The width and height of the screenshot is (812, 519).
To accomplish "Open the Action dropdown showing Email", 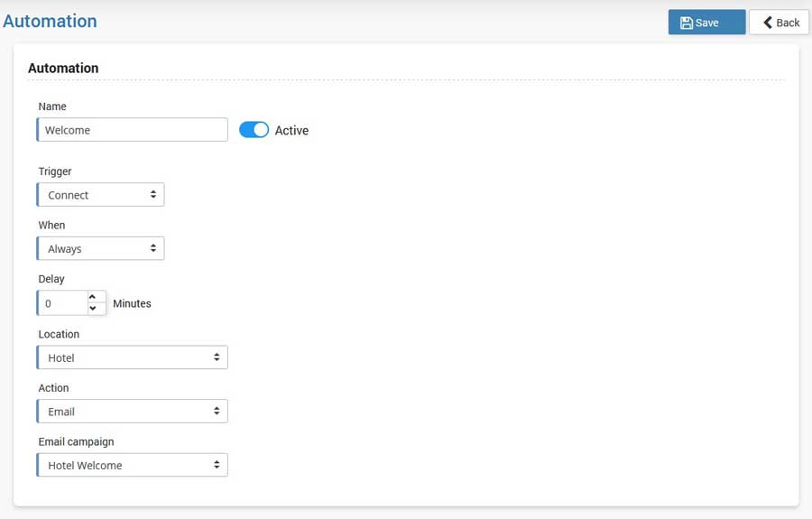I will [x=133, y=412].
